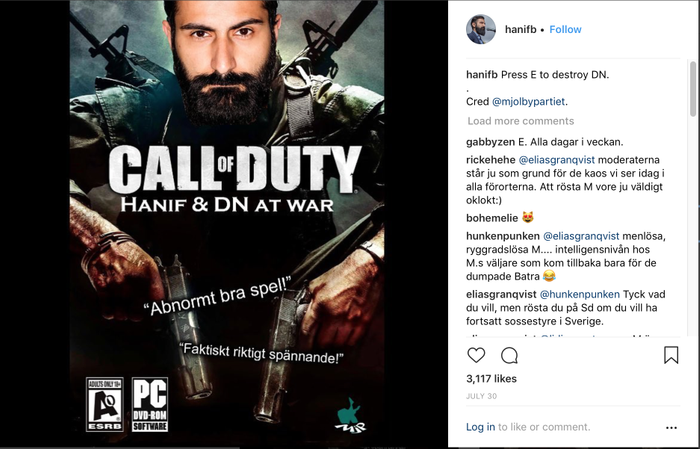Open the hanifb username in the header
The image size is (700, 449).
[521, 29]
